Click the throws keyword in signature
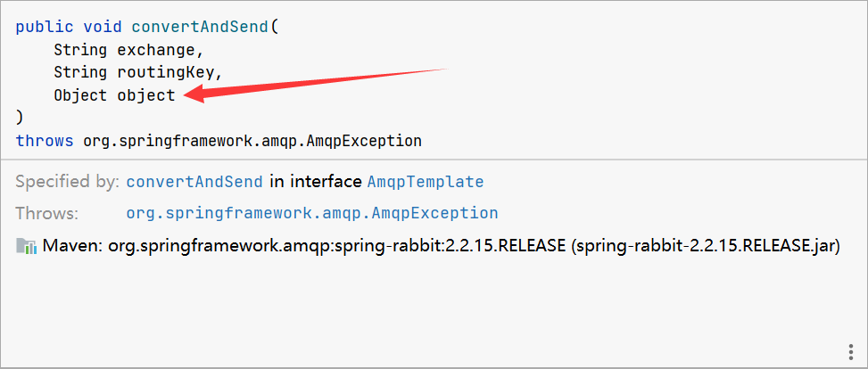 (45, 141)
